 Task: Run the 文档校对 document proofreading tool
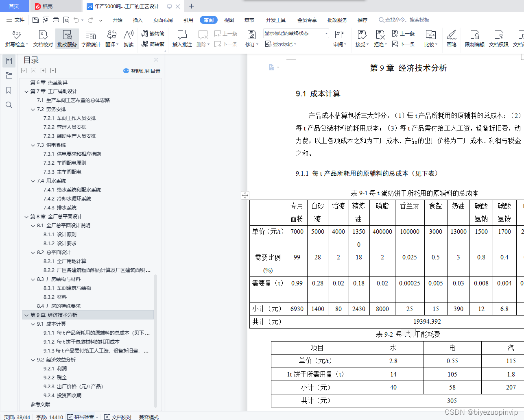click(43, 39)
